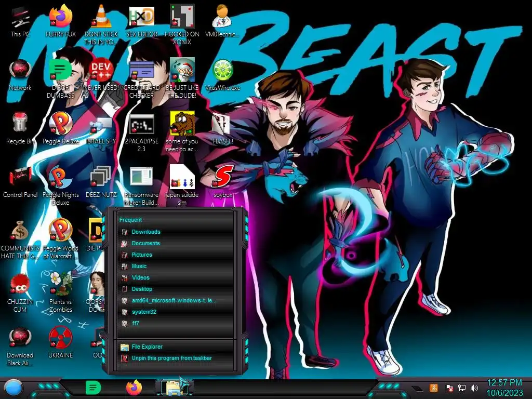Image resolution: width=532 pixels, height=399 pixels.
Task: Click Unpin this program from taskbar
Action: 175,358
